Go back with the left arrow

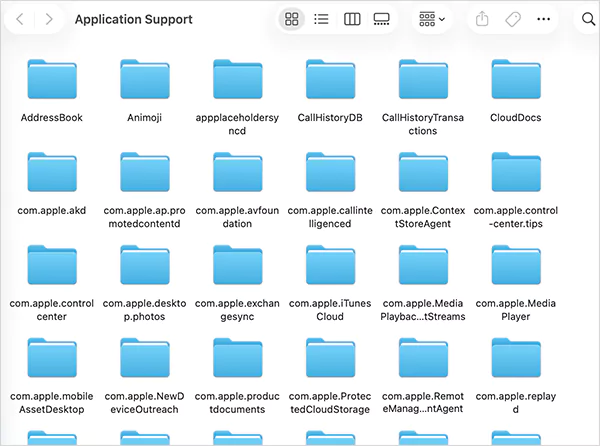tap(20, 19)
